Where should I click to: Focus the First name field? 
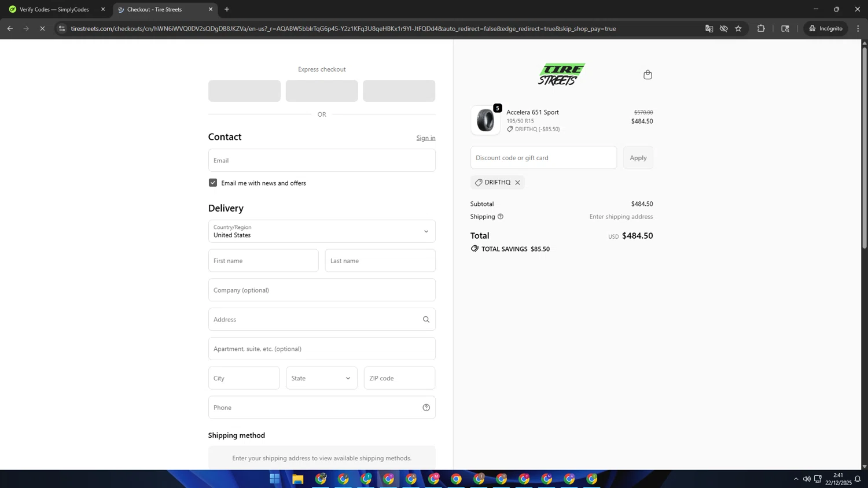pyautogui.click(x=263, y=261)
